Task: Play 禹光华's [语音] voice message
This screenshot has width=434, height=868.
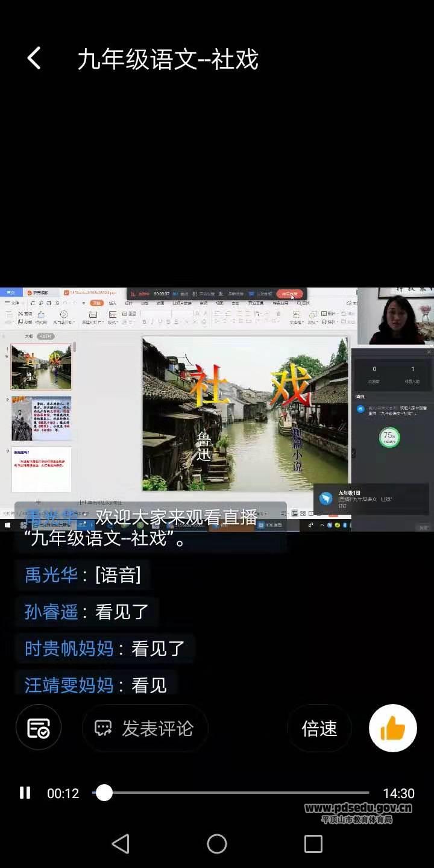Action: (x=118, y=575)
